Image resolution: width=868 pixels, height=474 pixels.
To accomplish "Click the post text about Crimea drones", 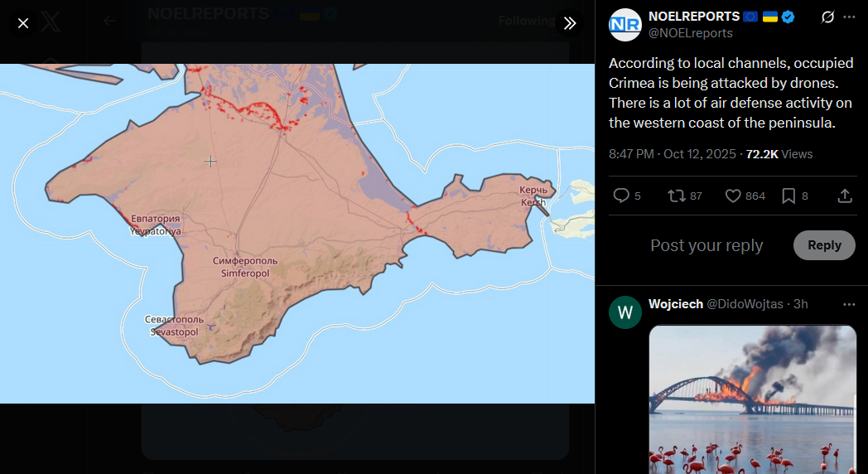I will tap(731, 93).
